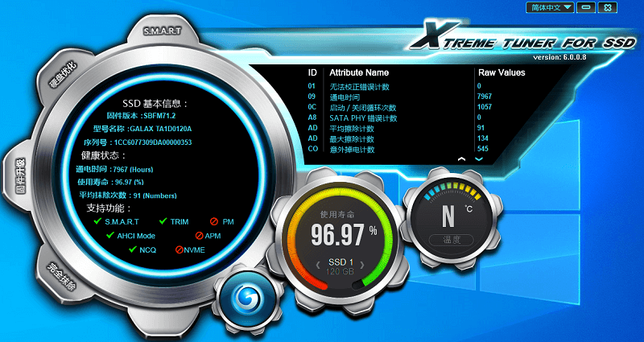644x342 pixels.
Task: Click the Attribute Name column header
Action: tap(359, 72)
